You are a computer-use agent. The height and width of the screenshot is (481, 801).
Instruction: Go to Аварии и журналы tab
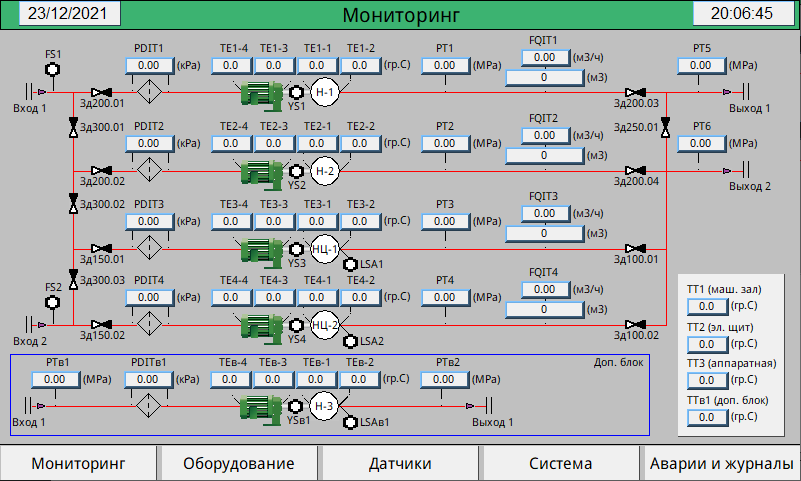(721, 464)
